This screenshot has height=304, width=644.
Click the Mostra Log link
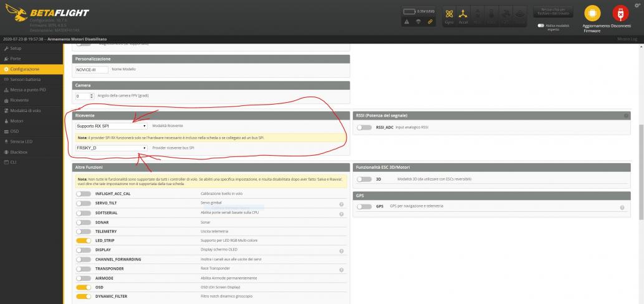click(x=627, y=39)
